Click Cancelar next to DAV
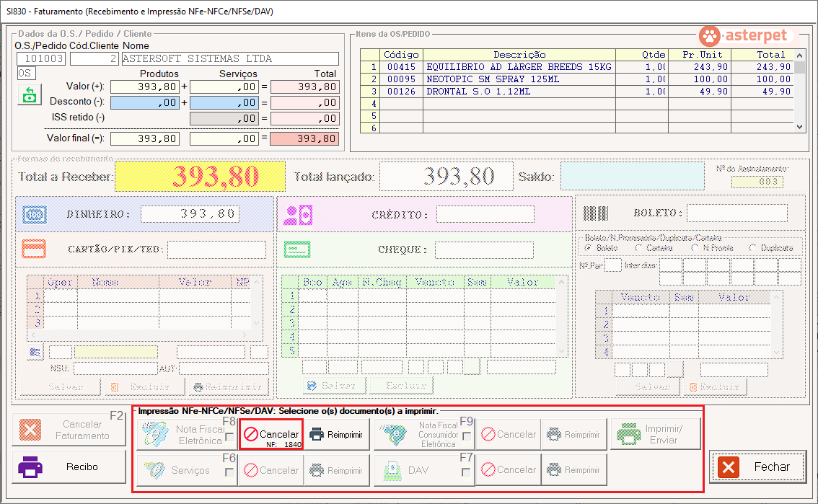This screenshot has width=818, height=504. pos(509,470)
